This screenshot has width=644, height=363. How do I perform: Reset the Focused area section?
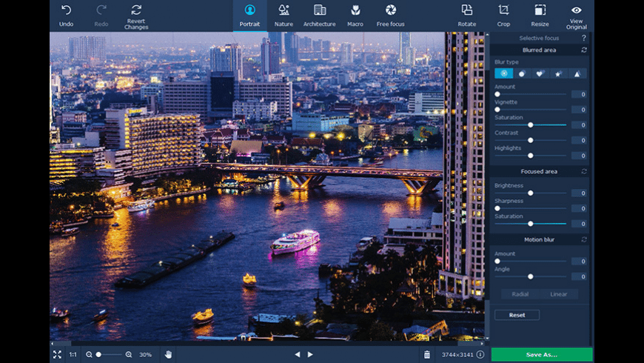584,172
